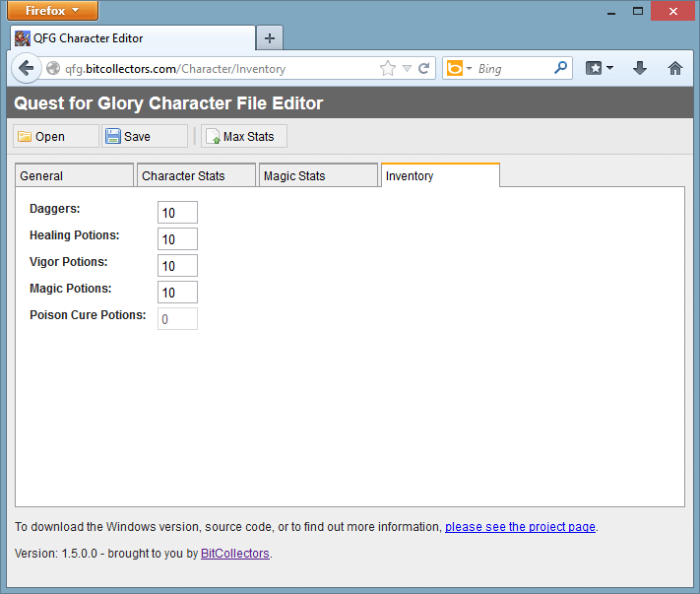Open the Bing search engine selector

459,68
